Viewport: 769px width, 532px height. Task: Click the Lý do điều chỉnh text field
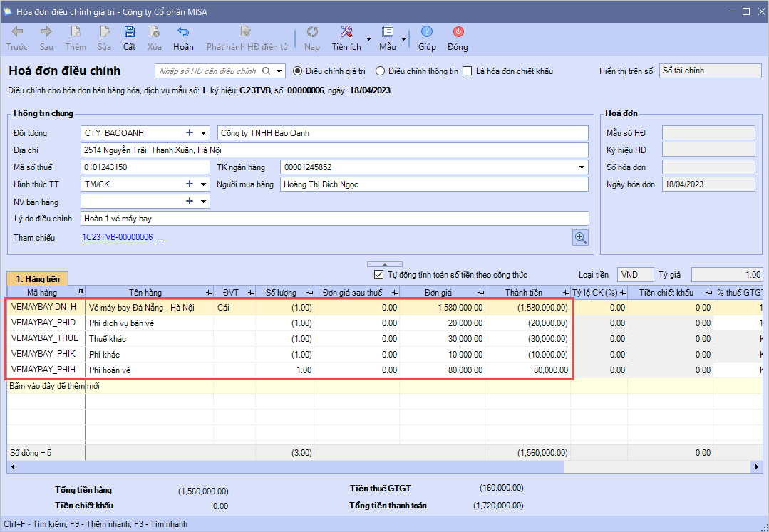click(x=335, y=219)
